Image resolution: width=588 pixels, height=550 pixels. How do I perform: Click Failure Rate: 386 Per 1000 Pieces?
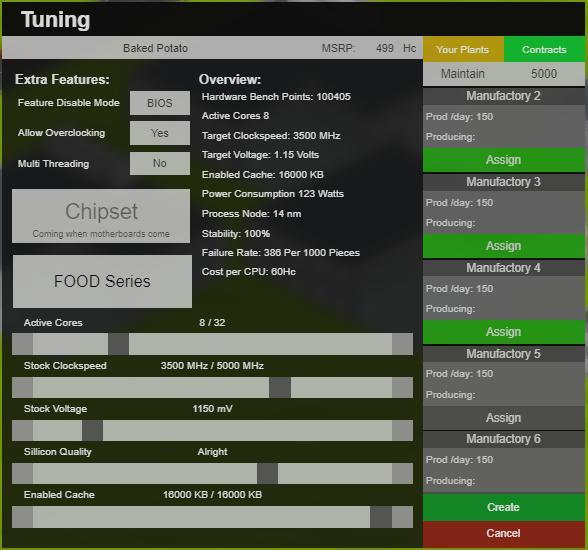pyautogui.click(x=280, y=253)
